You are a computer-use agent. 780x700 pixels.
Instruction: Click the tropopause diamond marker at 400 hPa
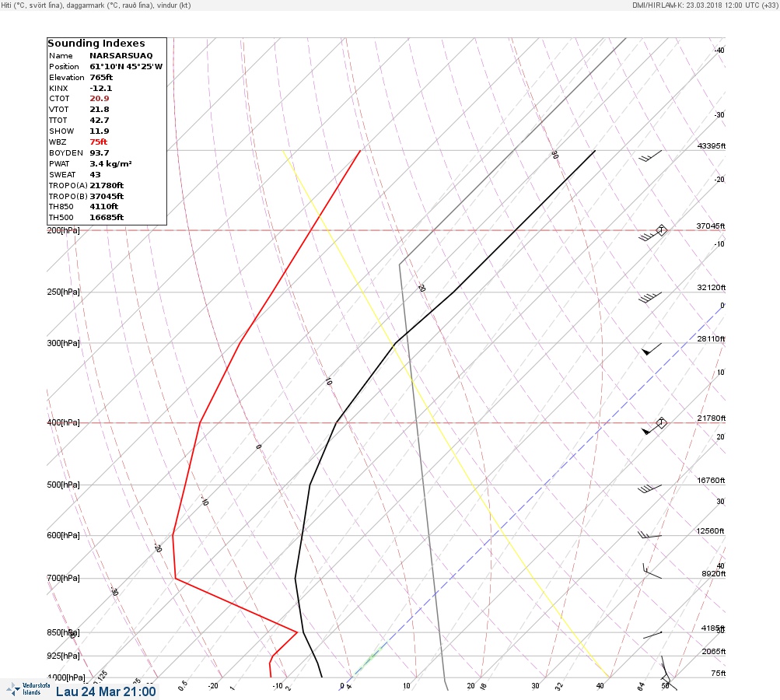click(661, 423)
